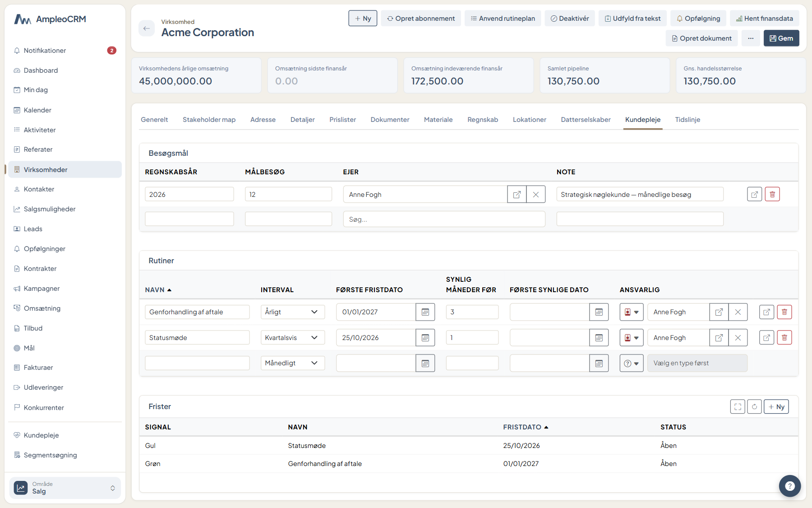Open Notifikationer in the sidebar
Viewport: 812px width, 508px height.
[x=65, y=51]
